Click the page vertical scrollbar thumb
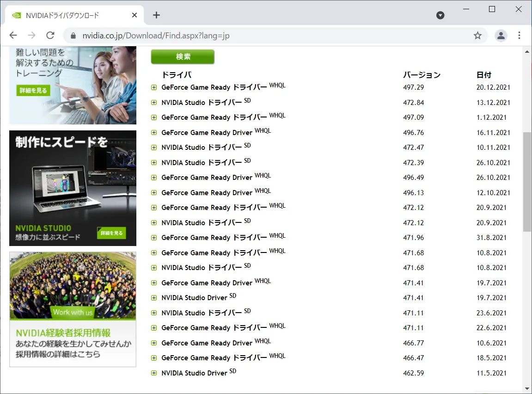The width and height of the screenshot is (532, 394). (527, 182)
